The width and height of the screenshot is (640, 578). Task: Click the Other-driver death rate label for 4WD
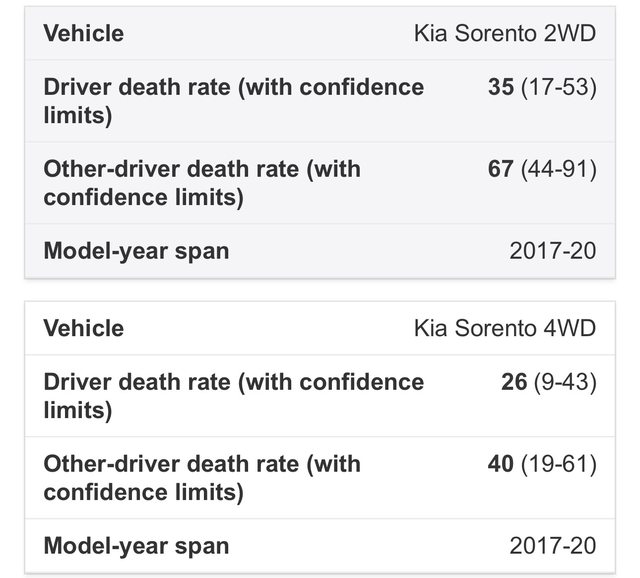(x=202, y=477)
